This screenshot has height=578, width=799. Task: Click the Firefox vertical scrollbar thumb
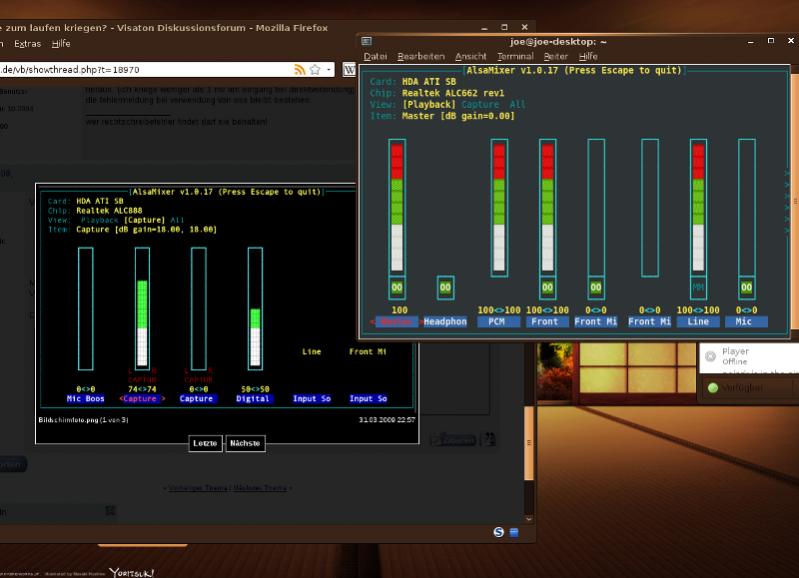529,442
